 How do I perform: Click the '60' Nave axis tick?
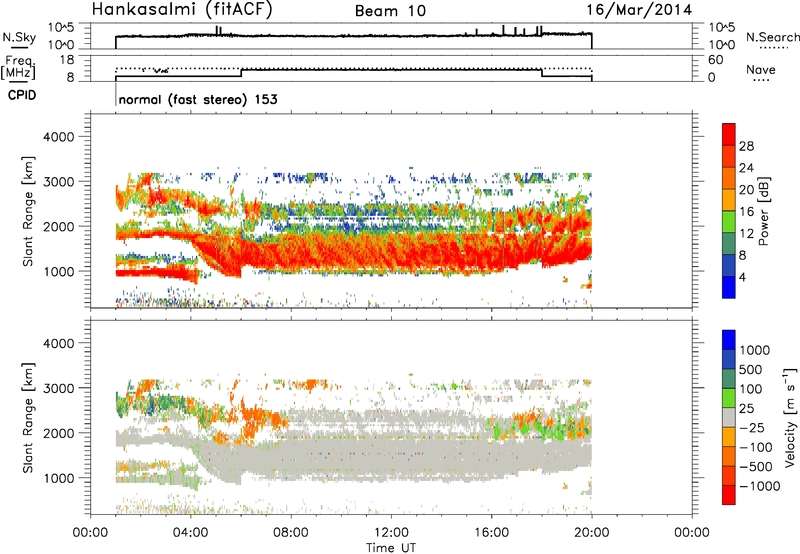(716, 60)
